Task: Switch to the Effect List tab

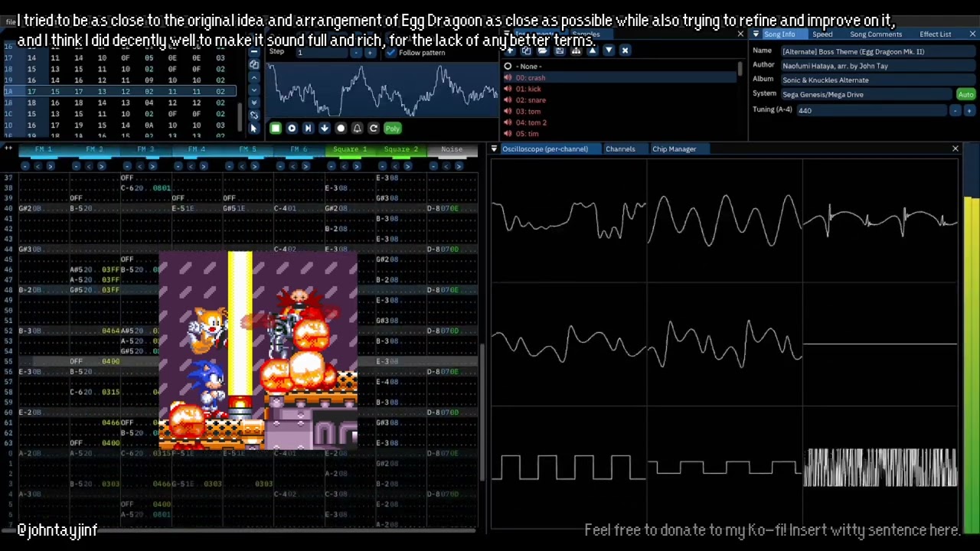Action: pos(936,34)
